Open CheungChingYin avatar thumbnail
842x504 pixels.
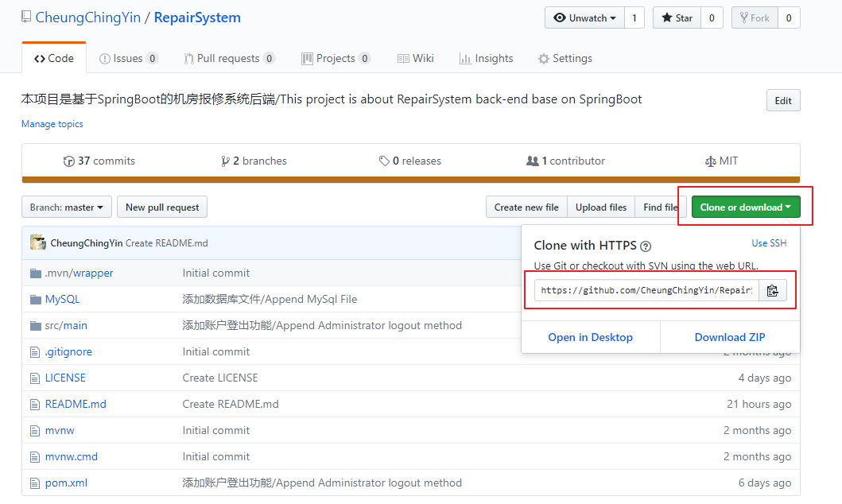pyautogui.click(x=37, y=242)
